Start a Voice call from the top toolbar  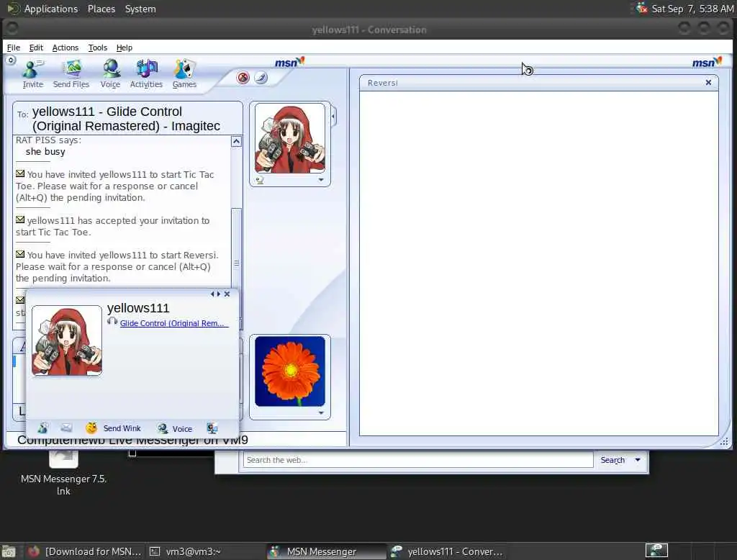[110, 74]
